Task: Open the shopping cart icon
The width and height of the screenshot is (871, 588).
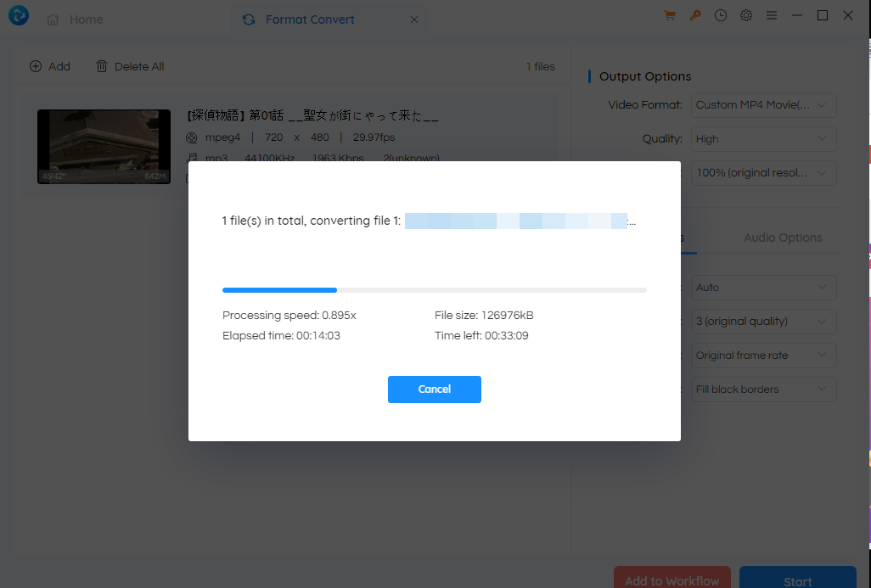Action: click(x=669, y=15)
